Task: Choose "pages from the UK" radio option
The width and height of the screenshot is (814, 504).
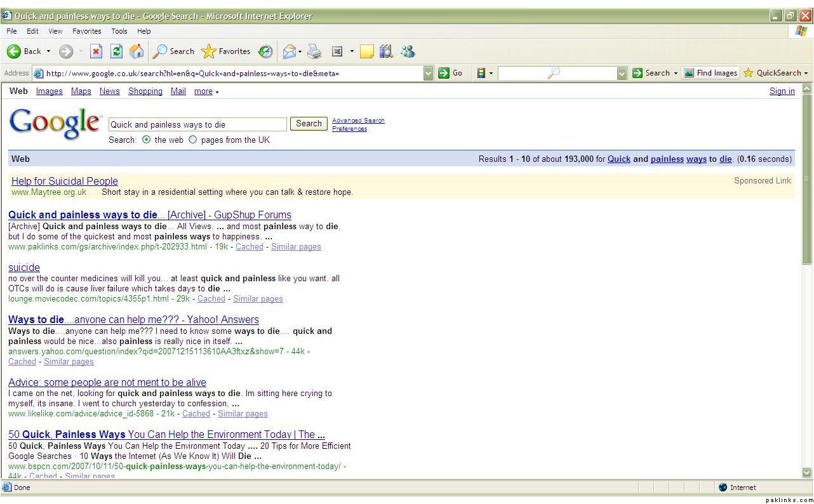Action: (x=193, y=140)
